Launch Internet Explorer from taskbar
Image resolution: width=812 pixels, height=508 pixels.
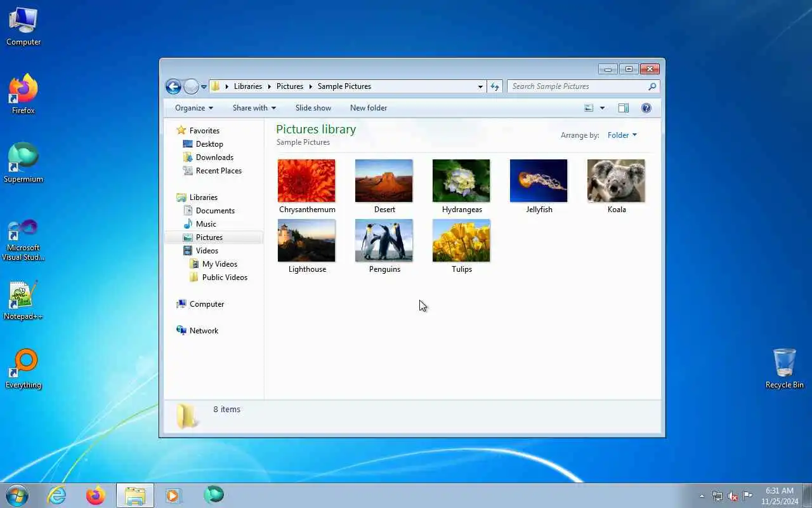(x=57, y=495)
